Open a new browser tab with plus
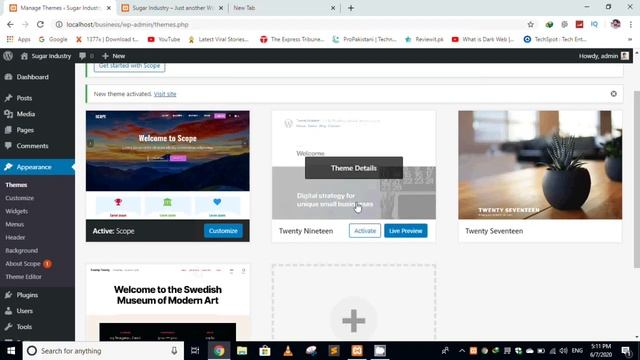This screenshot has height=360, width=640. (x=351, y=8)
